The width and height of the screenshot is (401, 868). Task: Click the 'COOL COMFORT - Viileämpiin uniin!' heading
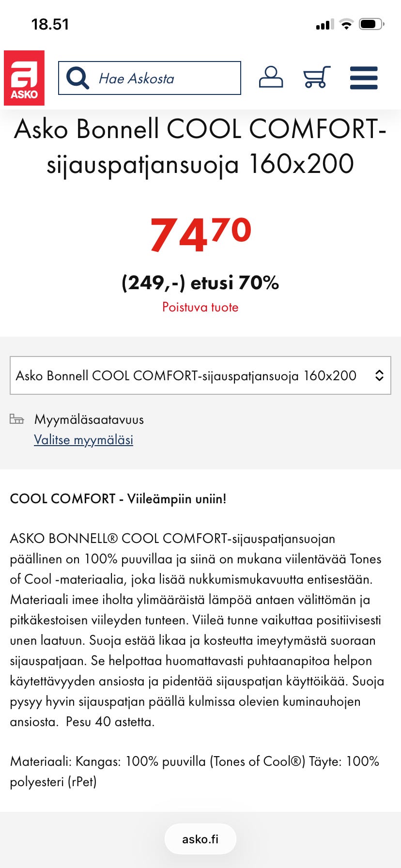click(x=118, y=499)
